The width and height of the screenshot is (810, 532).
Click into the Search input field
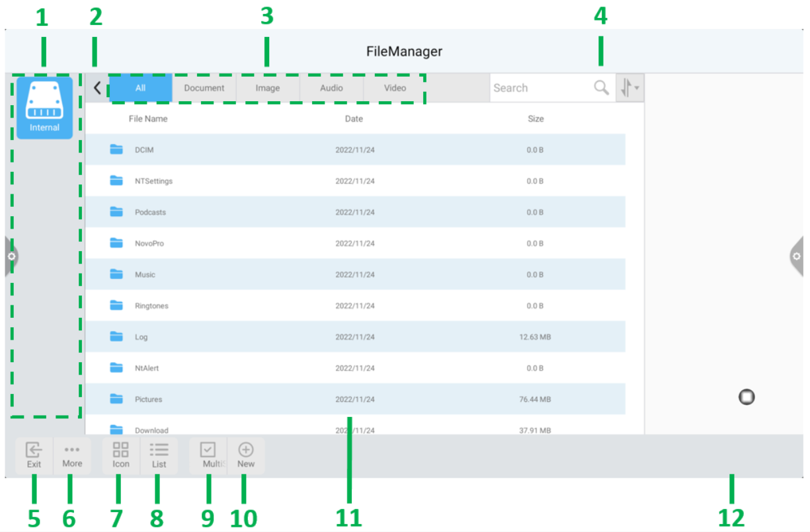point(541,88)
